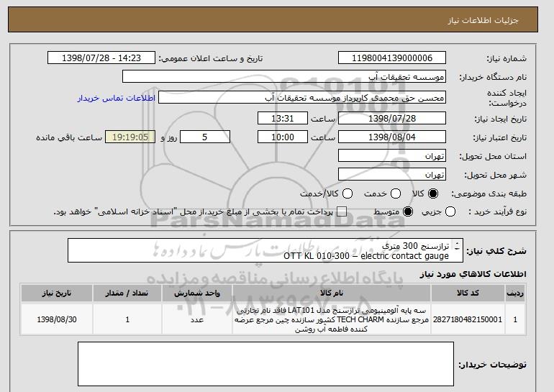
Task: Click the نام دستگاه خریدار field
Action: pos(284,77)
